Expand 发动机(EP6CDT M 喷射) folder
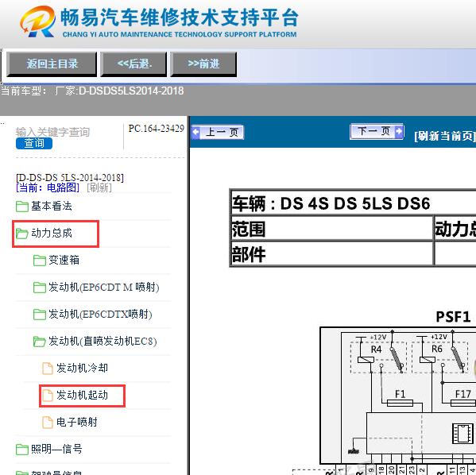The image size is (476, 475). (104, 287)
